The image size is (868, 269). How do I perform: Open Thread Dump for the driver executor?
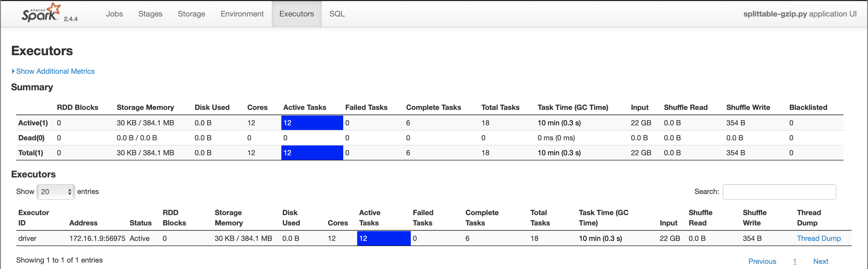pyautogui.click(x=819, y=238)
